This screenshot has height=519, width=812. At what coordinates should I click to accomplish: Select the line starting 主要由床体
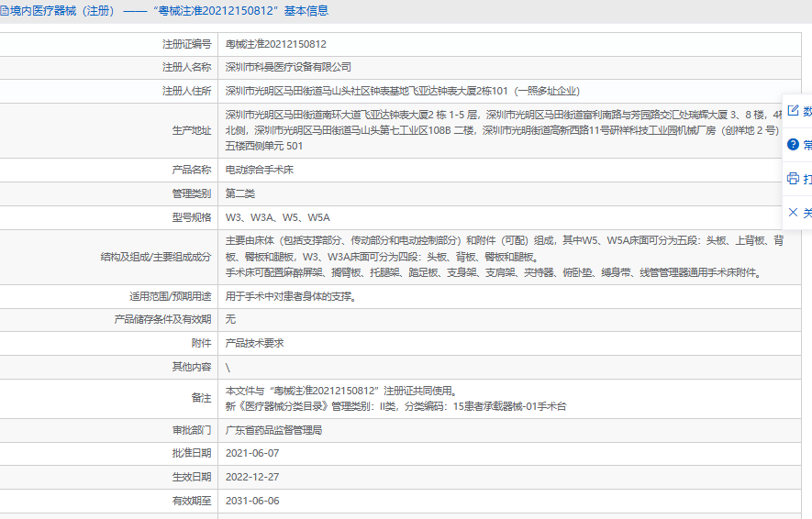point(505,240)
